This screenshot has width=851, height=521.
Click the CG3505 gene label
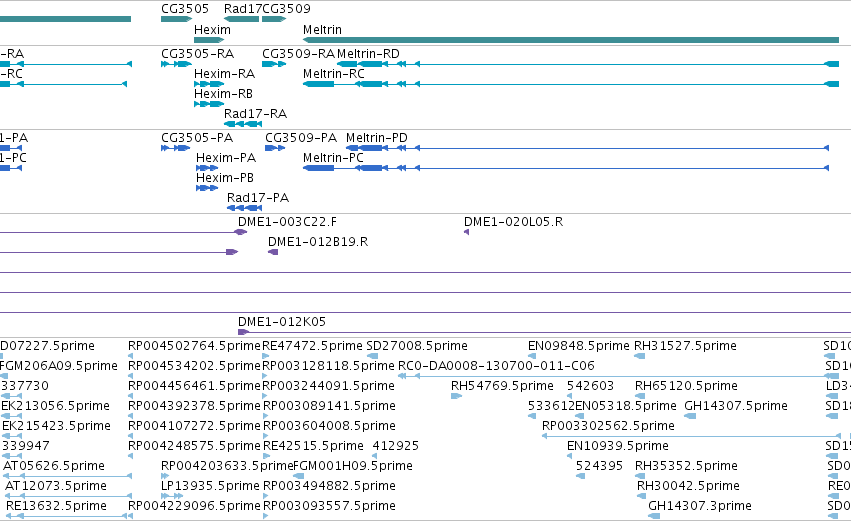point(185,9)
